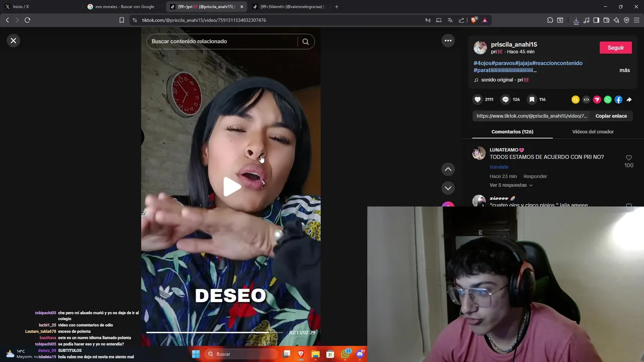Open 'sonido original - pri' sound link
This screenshot has height=362, width=644.
(505, 80)
